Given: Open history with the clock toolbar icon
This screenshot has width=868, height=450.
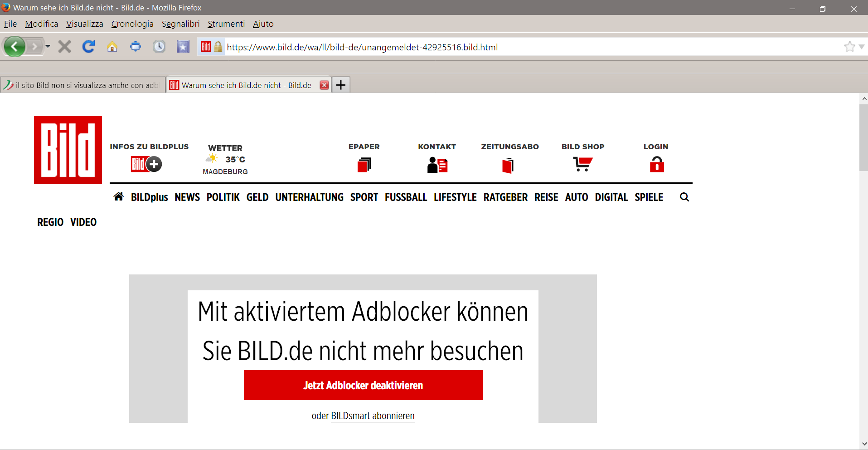Looking at the screenshot, I should [x=159, y=47].
